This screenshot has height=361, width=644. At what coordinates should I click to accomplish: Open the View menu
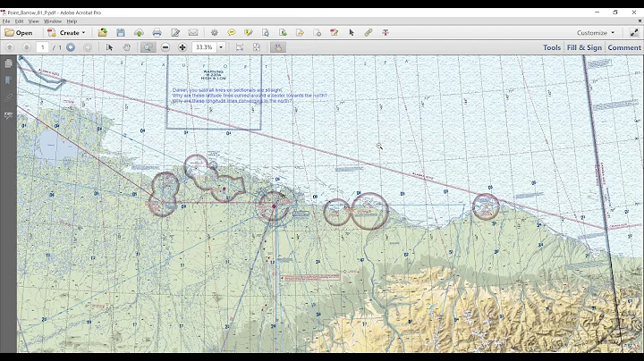[x=34, y=21]
